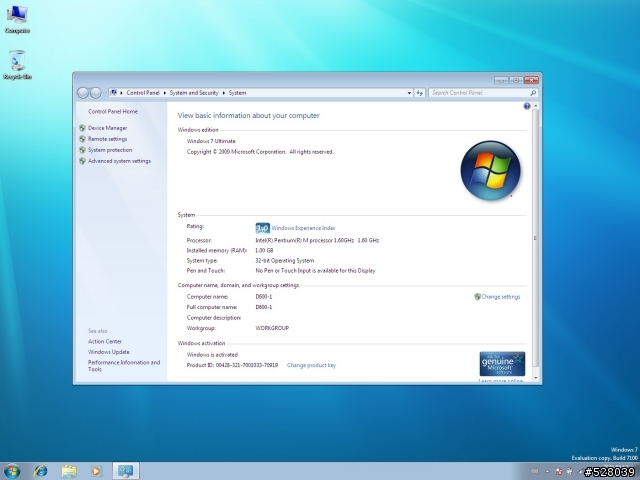Screen dimensions: 640x480
Task: Open Windows Update under See also
Action: (109, 352)
